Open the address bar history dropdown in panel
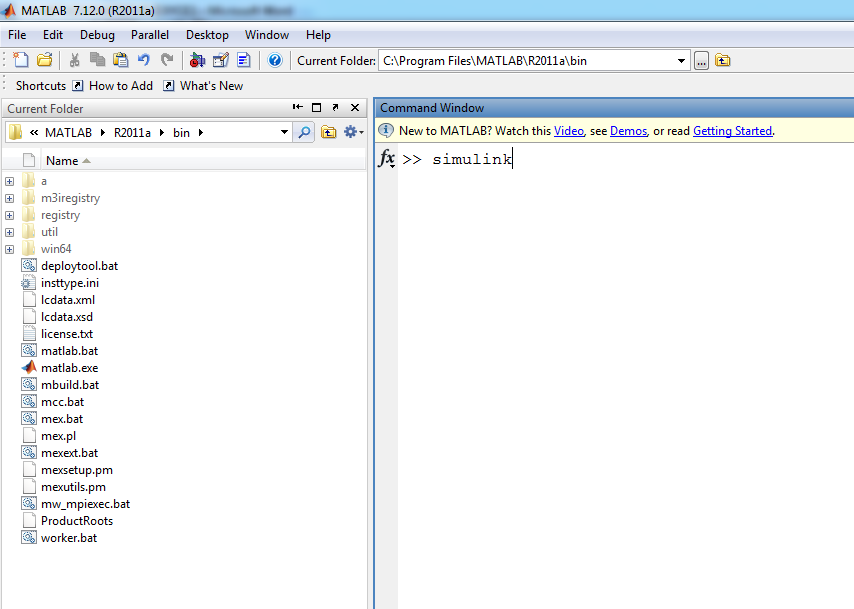Viewport: 854px width, 609px height. (284, 132)
